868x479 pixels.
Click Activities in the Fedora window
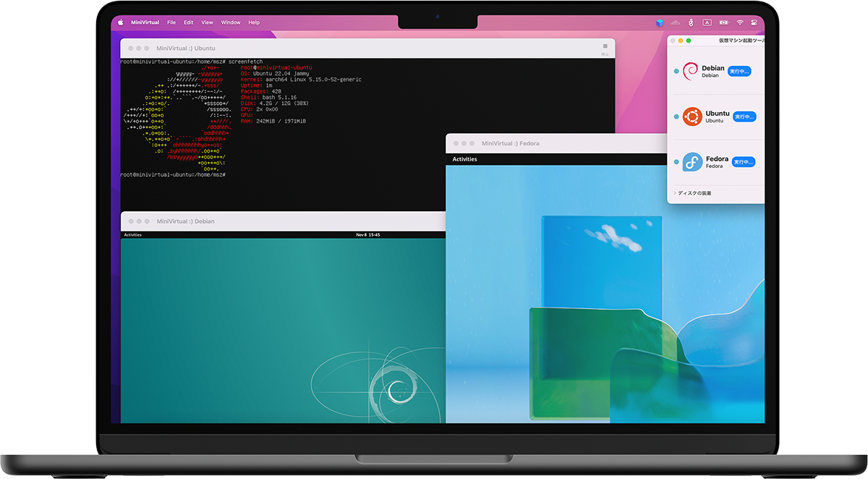click(464, 159)
